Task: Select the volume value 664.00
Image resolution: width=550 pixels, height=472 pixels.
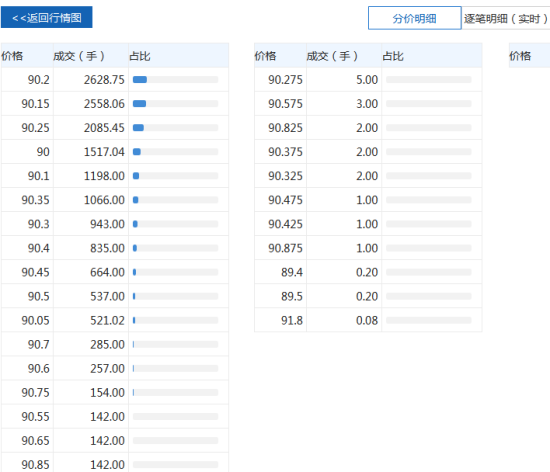Action: [x=107, y=272]
